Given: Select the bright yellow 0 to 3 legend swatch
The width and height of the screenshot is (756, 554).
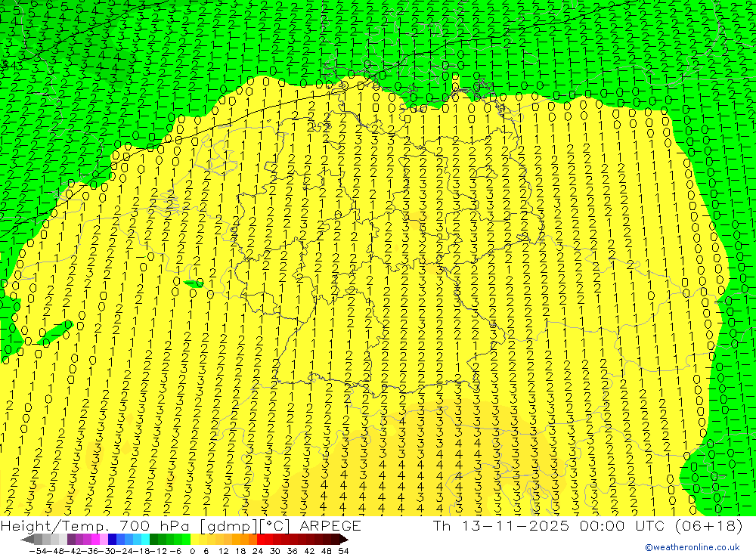Looking at the screenshot, I should (x=195, y=540).
